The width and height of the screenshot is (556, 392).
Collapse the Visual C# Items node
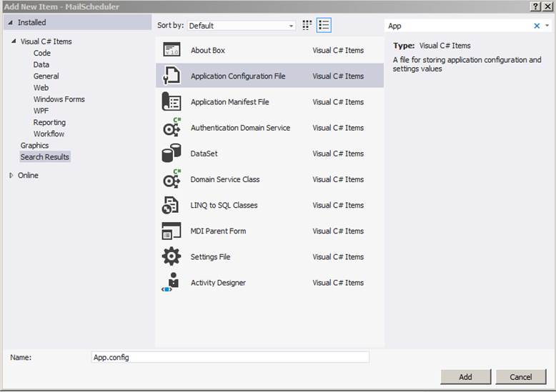pos(14,41)
